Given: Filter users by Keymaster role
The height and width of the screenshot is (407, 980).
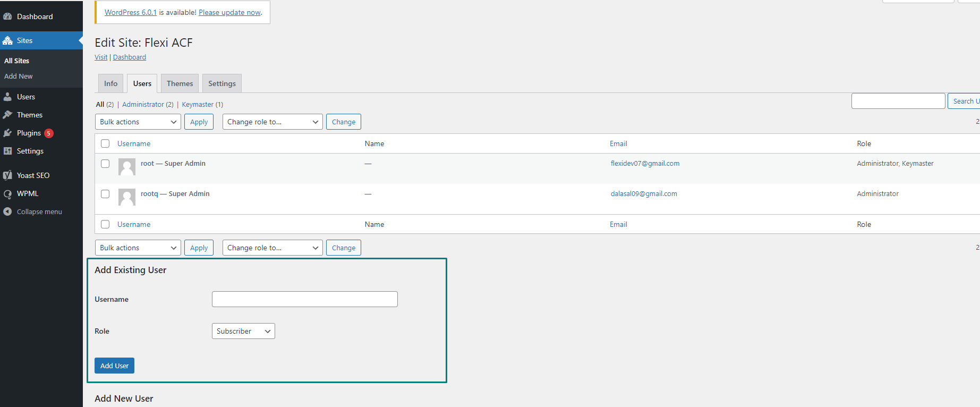Looking at the screenshot, I should pos(198,105).
